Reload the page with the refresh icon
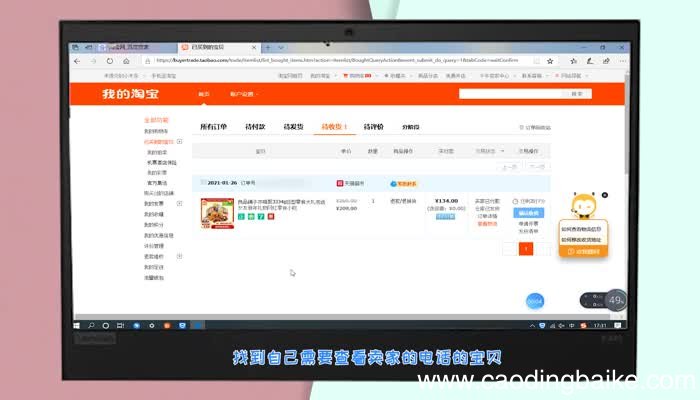 tap(110, 61)
